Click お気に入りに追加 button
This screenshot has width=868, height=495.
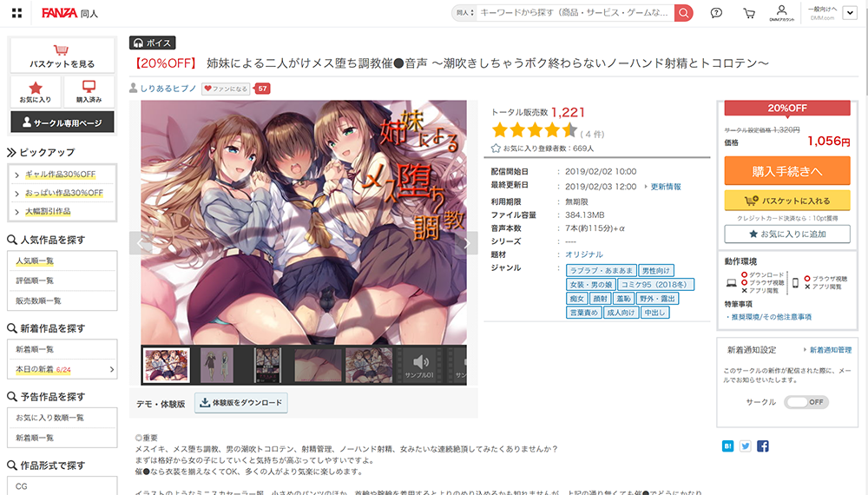(x=787, y=234)
